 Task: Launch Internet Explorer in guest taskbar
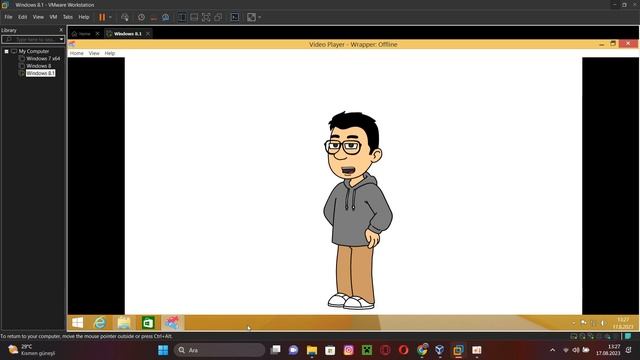point(100,323)
